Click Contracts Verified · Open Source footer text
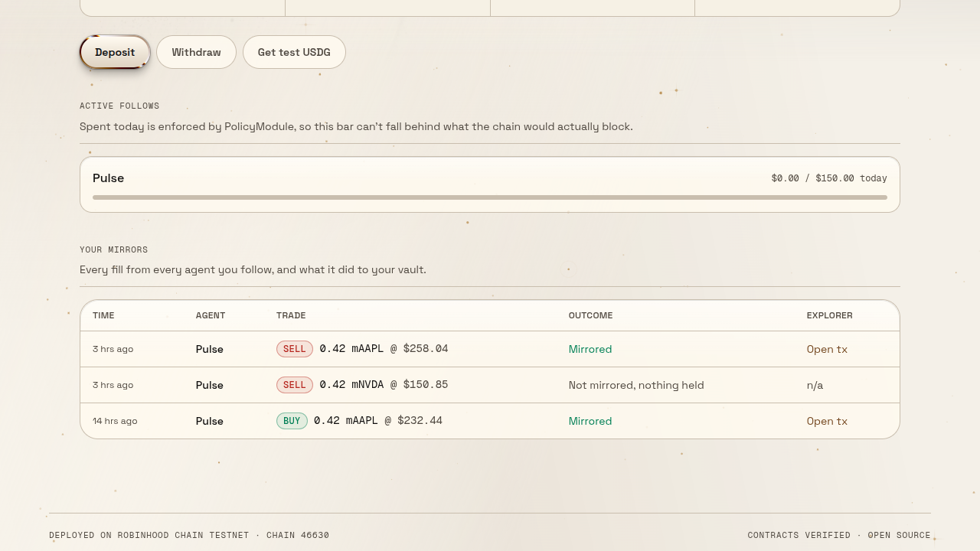This screenshot has height=551, width=980. click(839, 535)
